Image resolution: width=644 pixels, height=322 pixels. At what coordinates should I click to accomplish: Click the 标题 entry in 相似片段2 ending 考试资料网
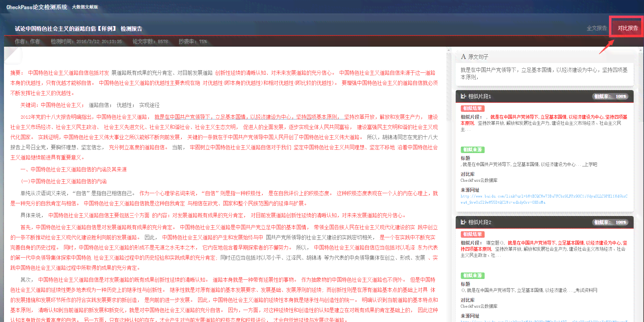(x=529, y=290)
